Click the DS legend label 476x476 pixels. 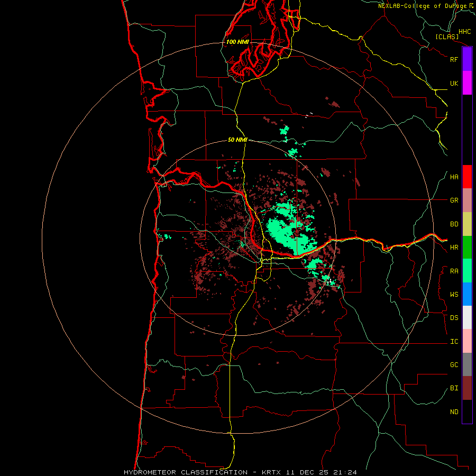tap(454, 318)
